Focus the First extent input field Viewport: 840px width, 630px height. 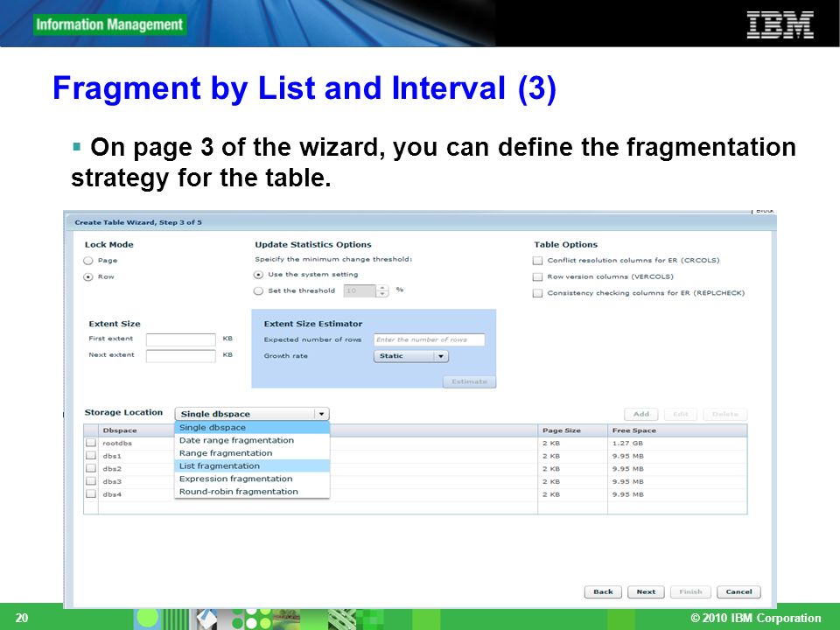pyautogui.click(x=181, y=339)
